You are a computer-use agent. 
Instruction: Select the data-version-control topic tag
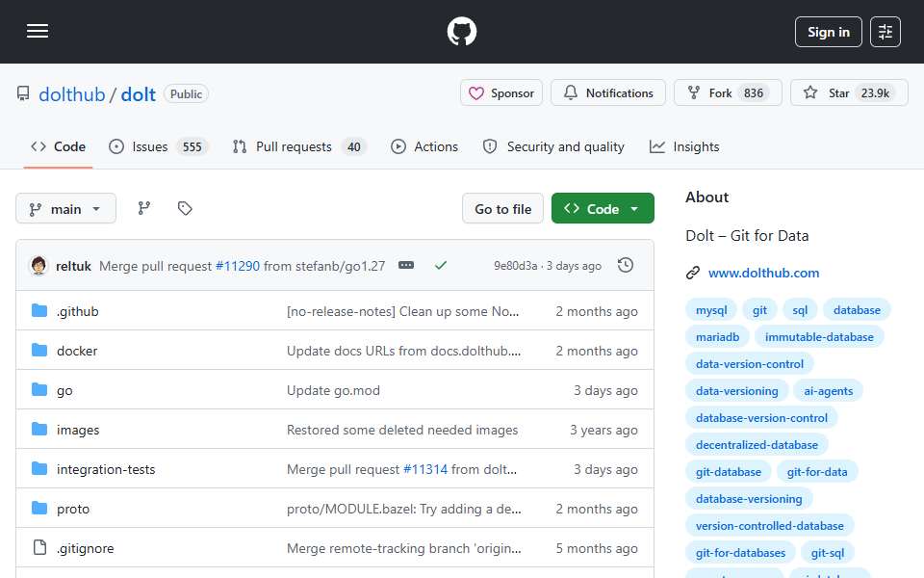pyautogui.click(x=750, y=364)
